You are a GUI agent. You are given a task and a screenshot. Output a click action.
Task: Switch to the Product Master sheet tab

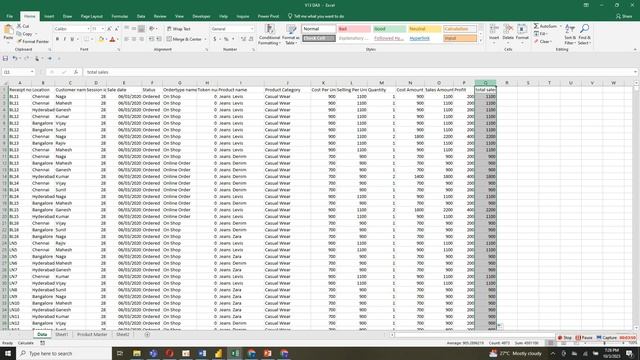[92, 334]
